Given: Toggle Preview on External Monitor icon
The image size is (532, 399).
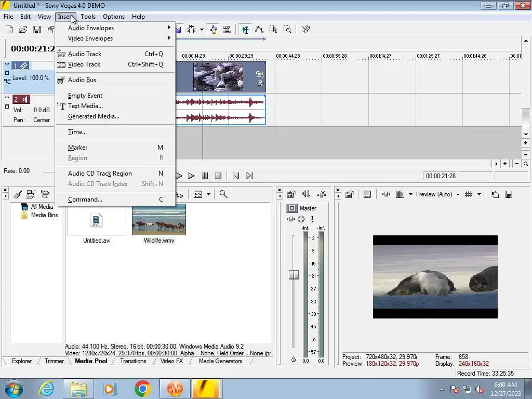Looking at the screenshot, I should tap(367, 194).
